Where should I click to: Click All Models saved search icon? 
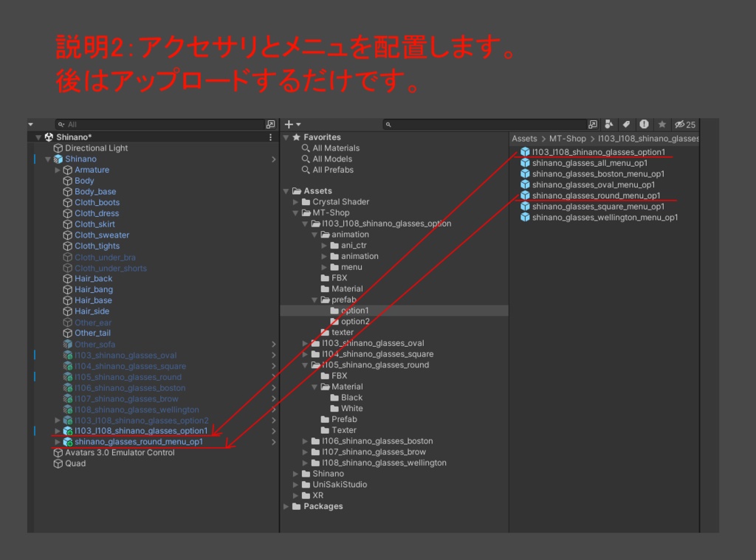click(306, 159)
